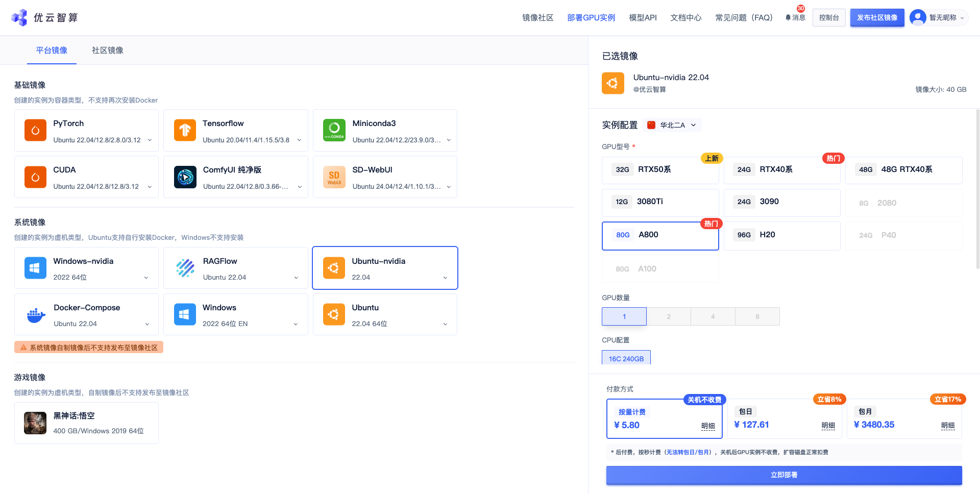Select GPU model 48G RTX40系
980x494 pixels.
click(x=904, y=170)
